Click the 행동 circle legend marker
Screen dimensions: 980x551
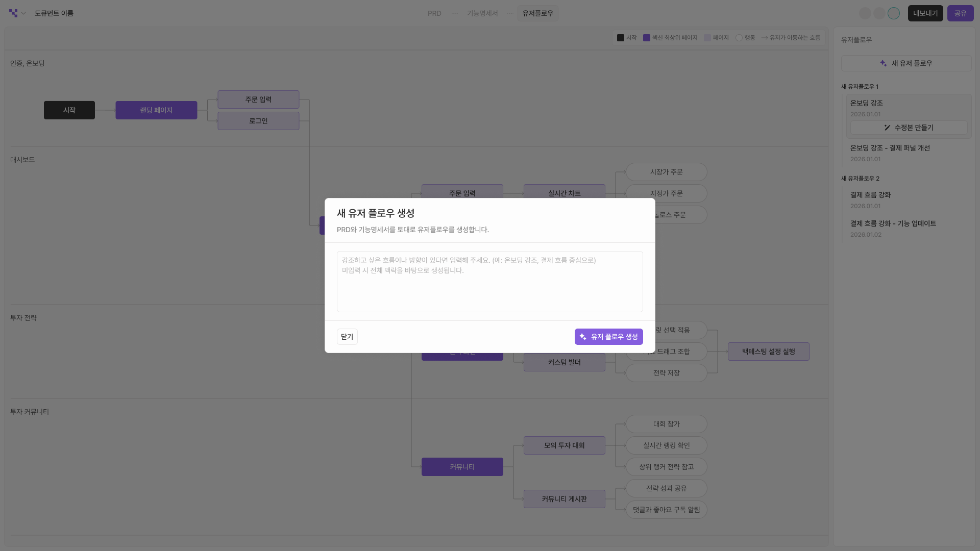739,38
